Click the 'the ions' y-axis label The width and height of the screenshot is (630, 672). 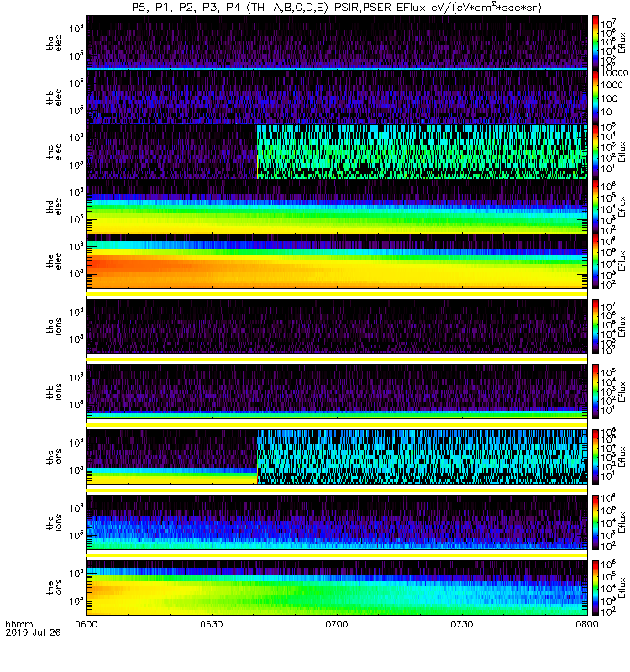(54, 588)
